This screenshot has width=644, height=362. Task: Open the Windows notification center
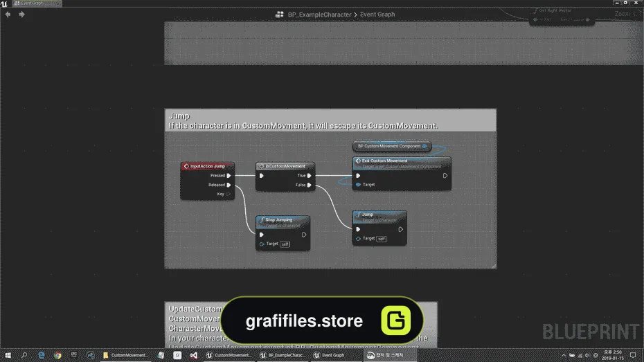point(634,356)
